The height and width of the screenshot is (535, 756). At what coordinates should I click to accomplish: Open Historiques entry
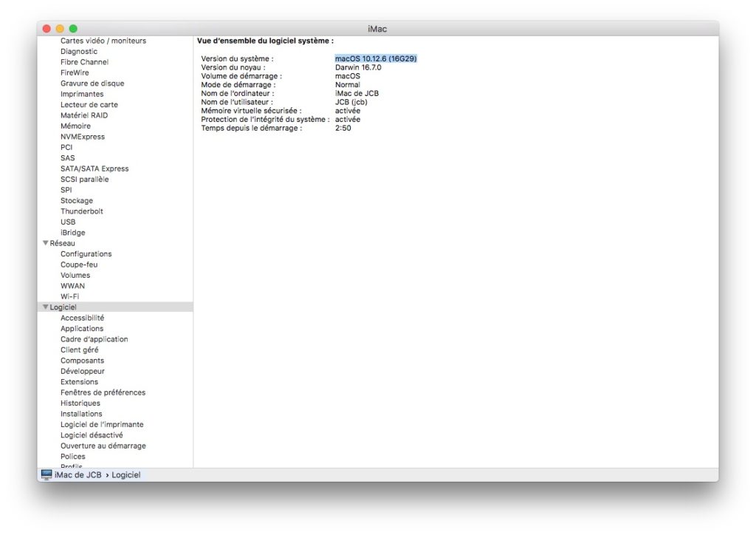pyautogui.click(x=80, y=403)
